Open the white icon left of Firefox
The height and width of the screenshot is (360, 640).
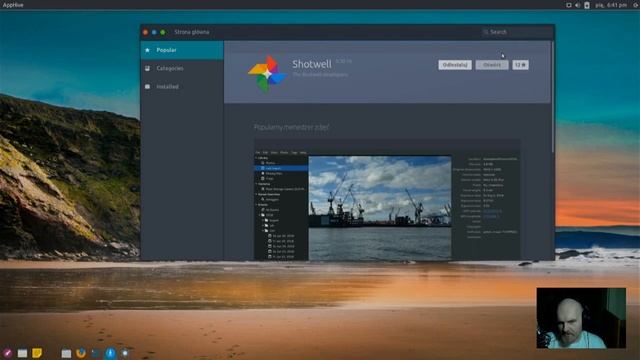click(x=66, y=353)
